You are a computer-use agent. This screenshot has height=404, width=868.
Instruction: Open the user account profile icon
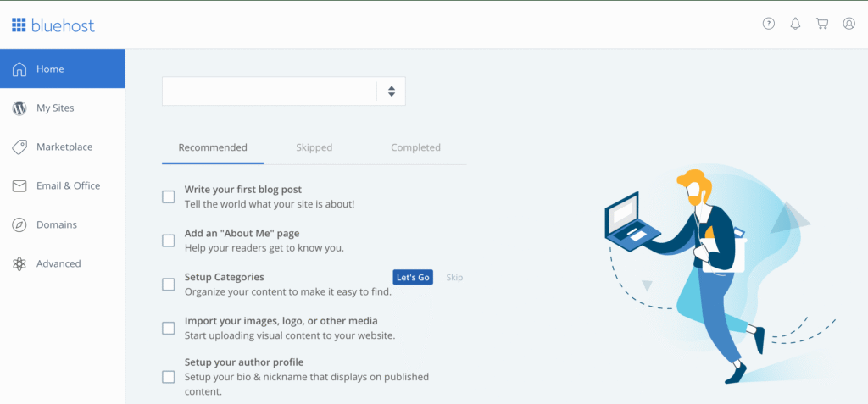click(849, 24)
